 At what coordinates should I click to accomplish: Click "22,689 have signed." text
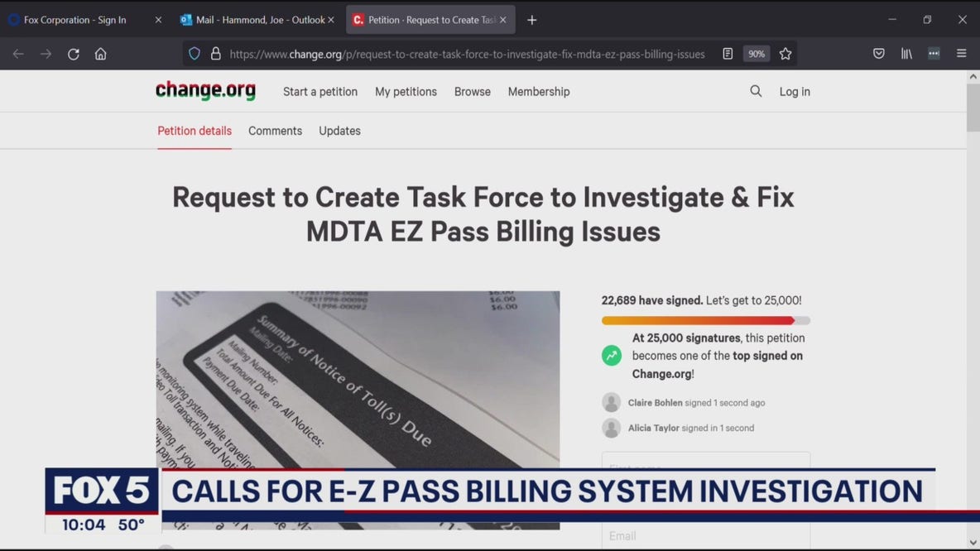point(652,300)
